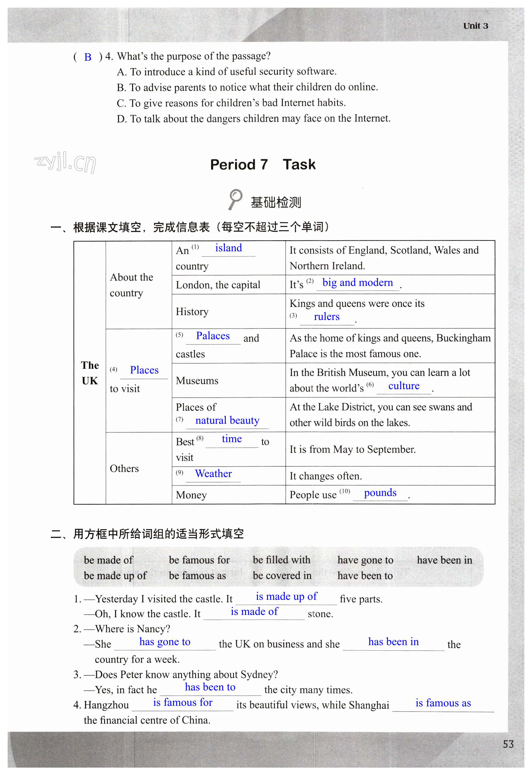The width and height of the screenshot is (532, 775).
Task: Click 'have gone to' in the word box
Action: (x=365, y=560)
